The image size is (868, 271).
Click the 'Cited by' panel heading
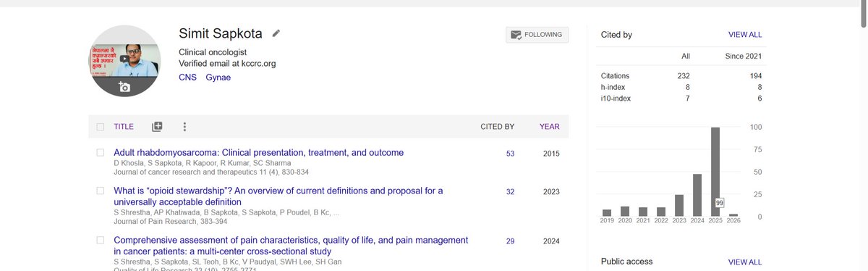point(617,34)
